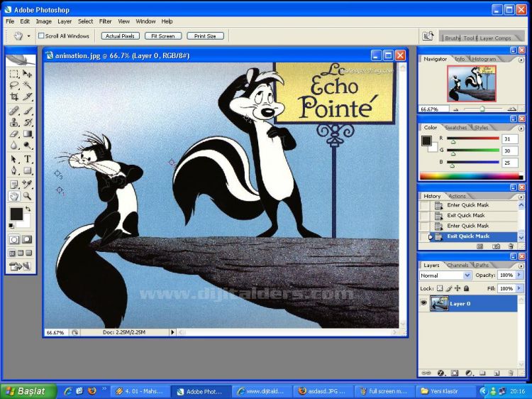Select the Magic Wand tool
The height and width of the screenshot is (399, 532).
pos(27,85)
